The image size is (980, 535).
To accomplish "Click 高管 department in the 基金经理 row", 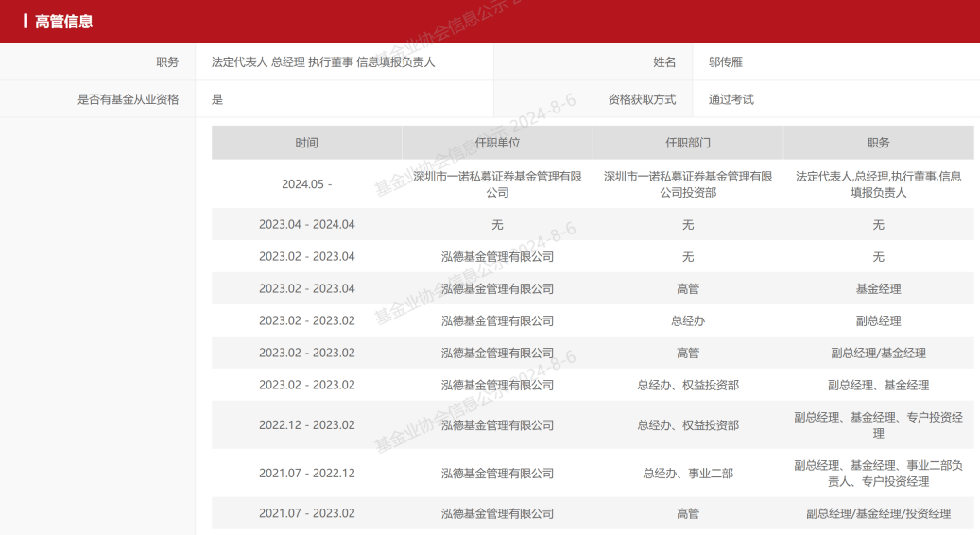I will [x=688, y=288].
